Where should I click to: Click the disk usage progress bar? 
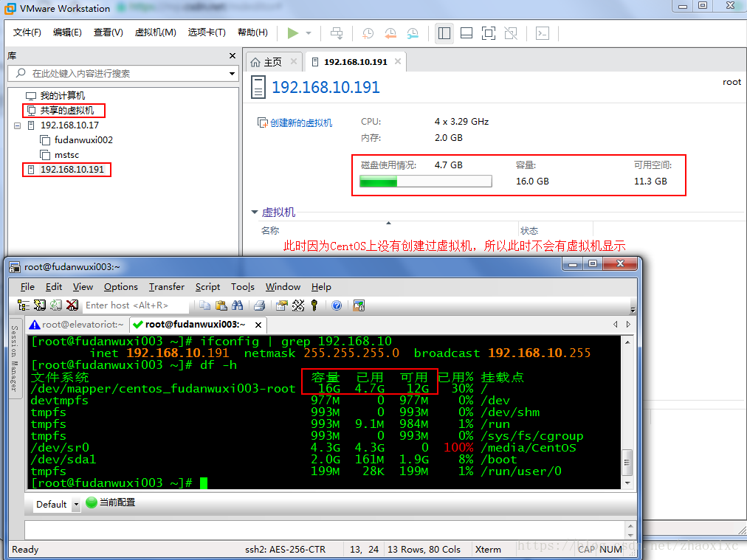pos(426,182)
